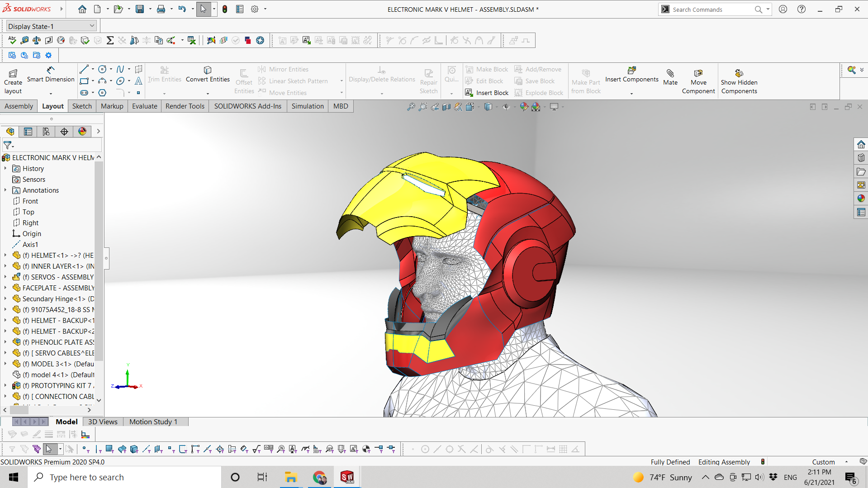The width and height of the screenshot is (868, 488).
Task: Click Show Hidden Components icon
Action: tap(739, 74)
